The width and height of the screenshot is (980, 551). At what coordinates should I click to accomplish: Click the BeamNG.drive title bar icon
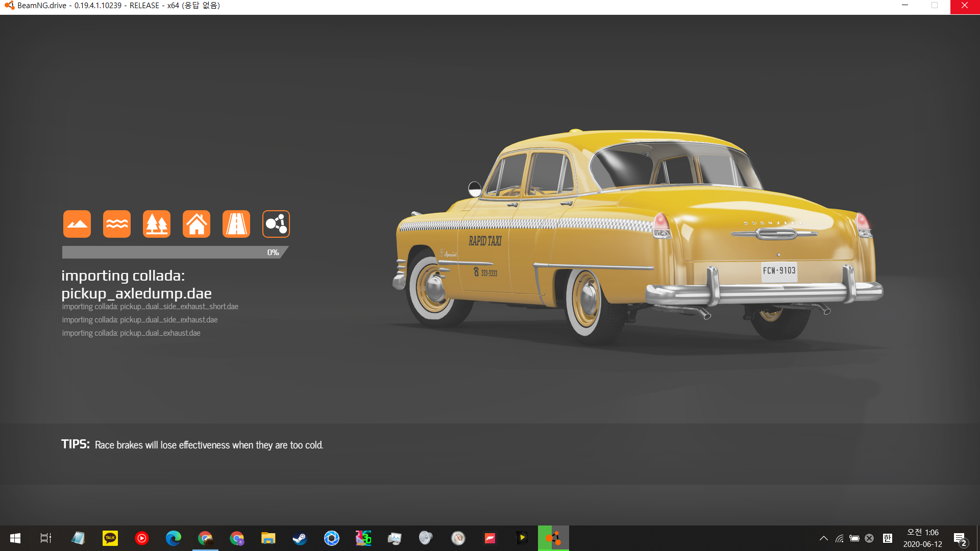[9, 6]
